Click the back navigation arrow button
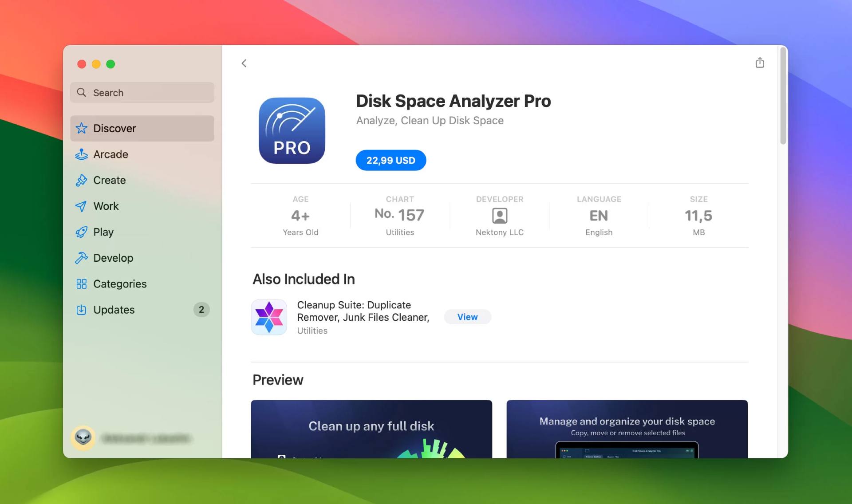The image size is (852, 504). [244, 63]
